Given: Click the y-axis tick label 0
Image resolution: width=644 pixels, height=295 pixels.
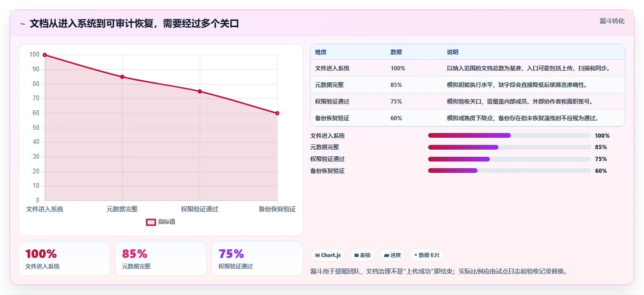Looking at the screenshot, I should click(x=38, y=200).
